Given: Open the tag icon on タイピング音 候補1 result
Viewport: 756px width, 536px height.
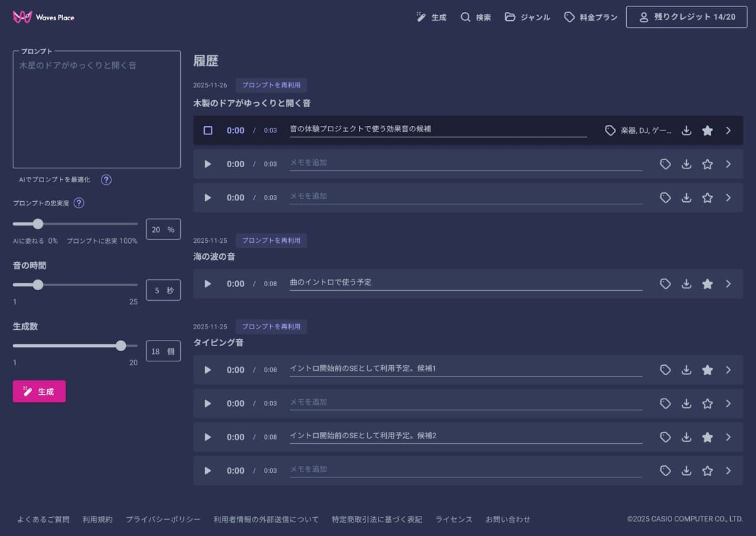Looking at the screenshot, I should click(665, 370).
